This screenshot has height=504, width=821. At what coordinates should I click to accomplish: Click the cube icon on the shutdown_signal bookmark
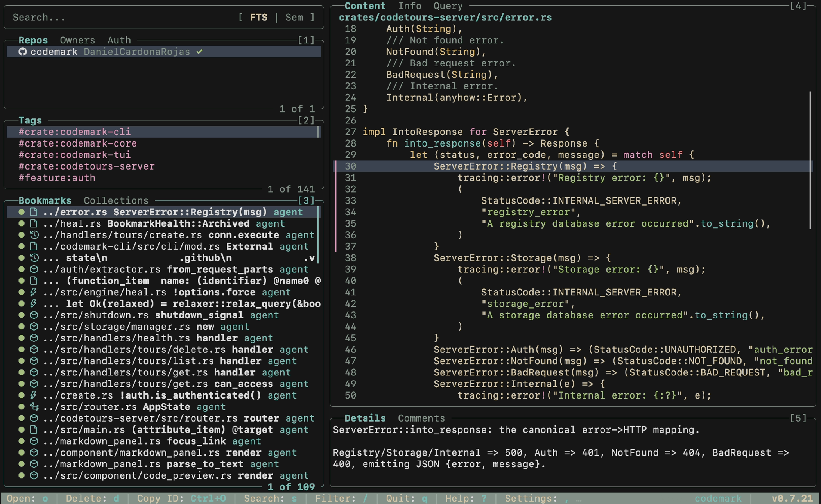point(34,315)
